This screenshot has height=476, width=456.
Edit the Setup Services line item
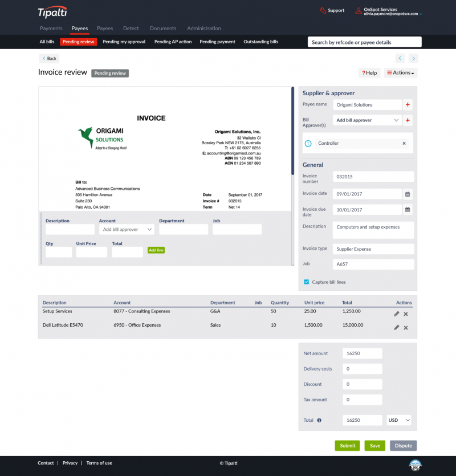pos(396,314)
